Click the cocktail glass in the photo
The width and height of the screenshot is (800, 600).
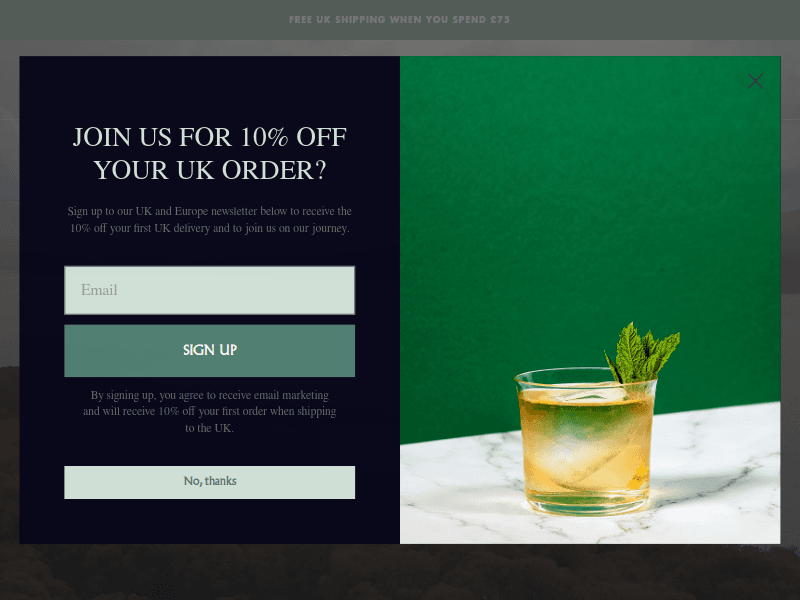coord(585,441)
